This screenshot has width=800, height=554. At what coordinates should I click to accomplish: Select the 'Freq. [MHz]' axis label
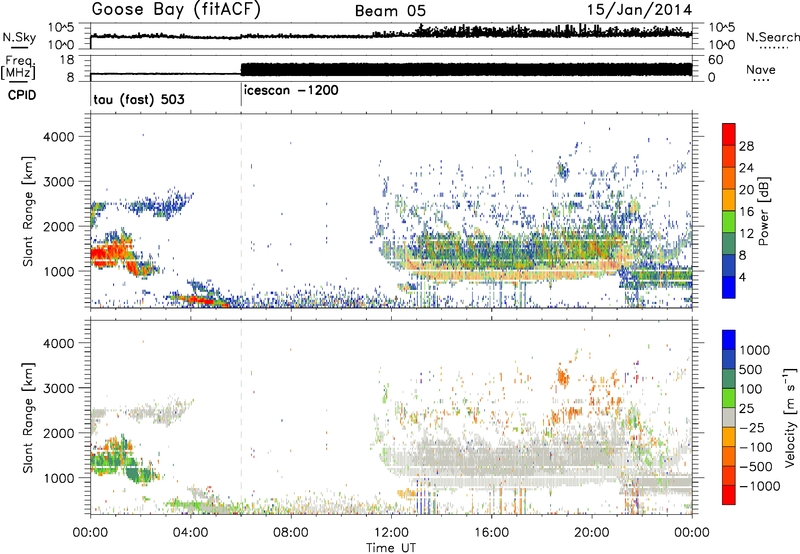19,67
